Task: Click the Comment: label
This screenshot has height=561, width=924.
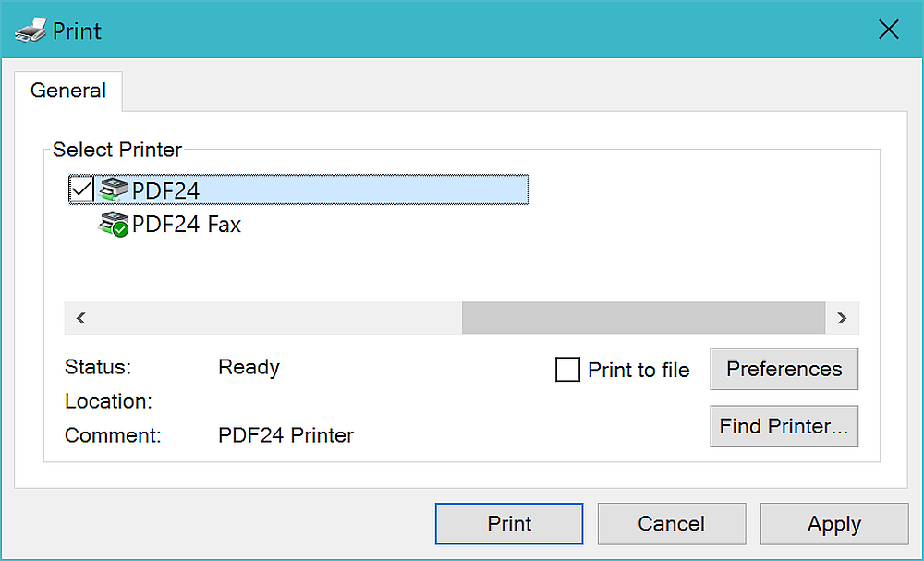Action: [113, 435]
